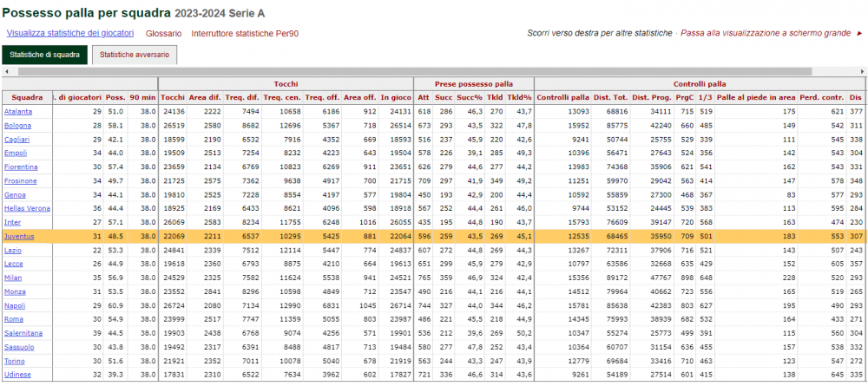Sort by Dist. Prog. column header
The image size is (868, 386).
(652, 97)
